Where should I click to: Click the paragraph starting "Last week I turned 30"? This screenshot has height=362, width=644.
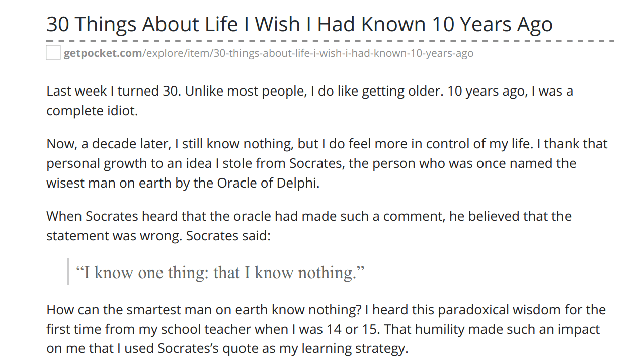click(309, 101)
